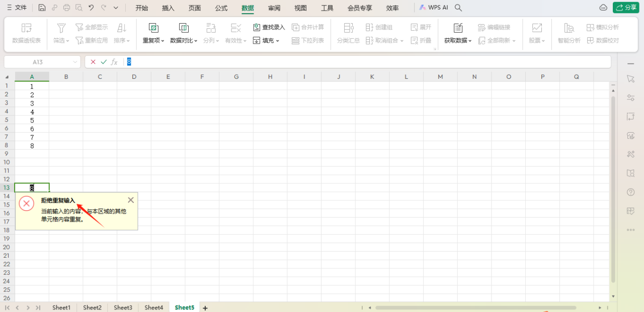Click the 分类汇总 subtotal icon

(x=348, y=33)
